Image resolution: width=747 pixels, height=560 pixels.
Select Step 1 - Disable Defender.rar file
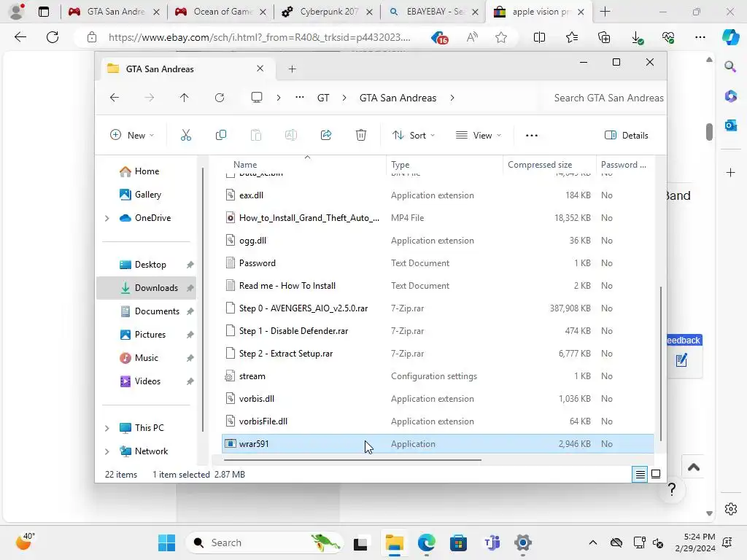pos(438,331)
